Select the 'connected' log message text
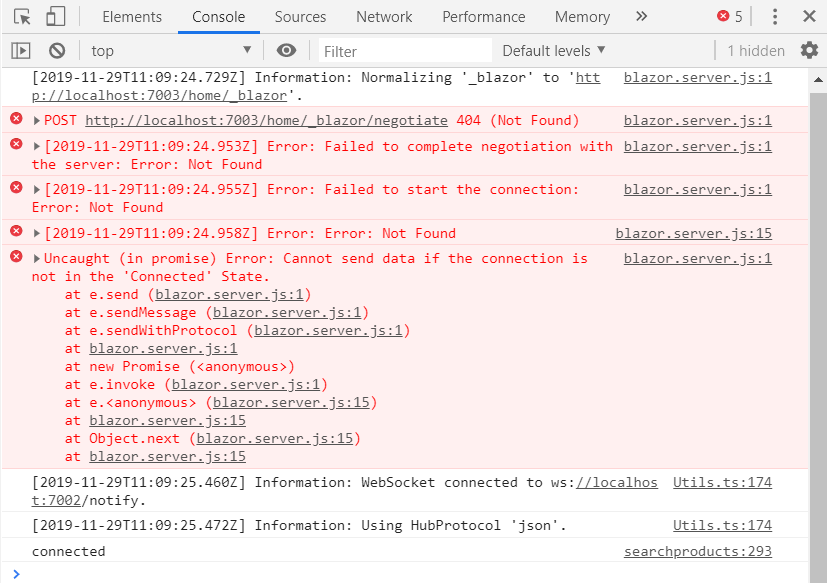Viewport: 827px width, 583px height. click(69, 551)
